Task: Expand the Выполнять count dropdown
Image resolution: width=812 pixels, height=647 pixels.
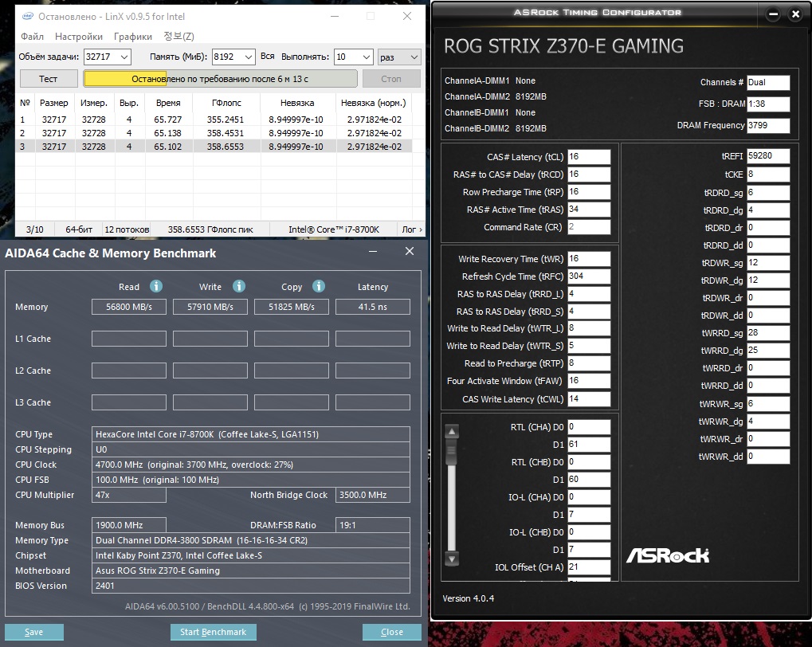Action: [x=366, y=57]
